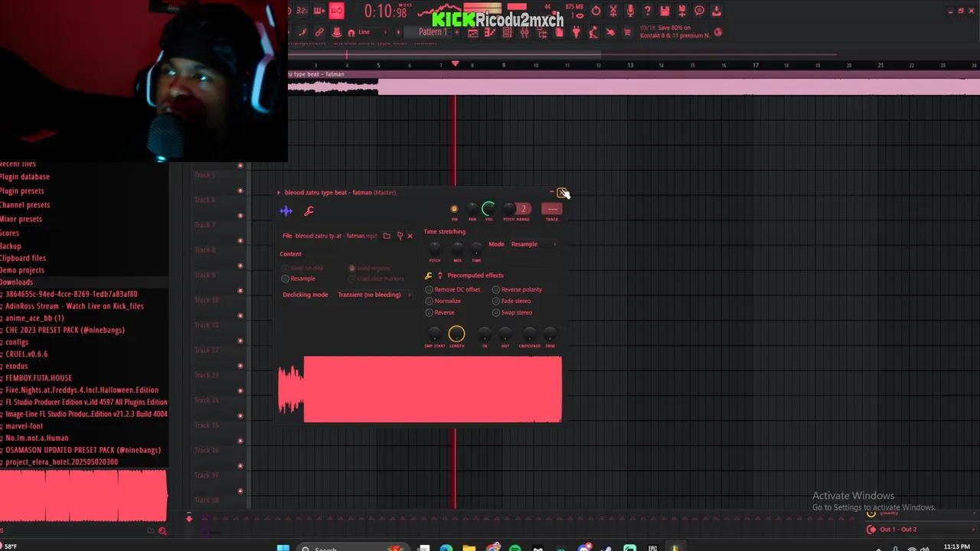Image resolution: width=980 pixels, height=551 pixels.
Task: Open the Piano roll toolbar icon
Action: (x=490, y=33)
